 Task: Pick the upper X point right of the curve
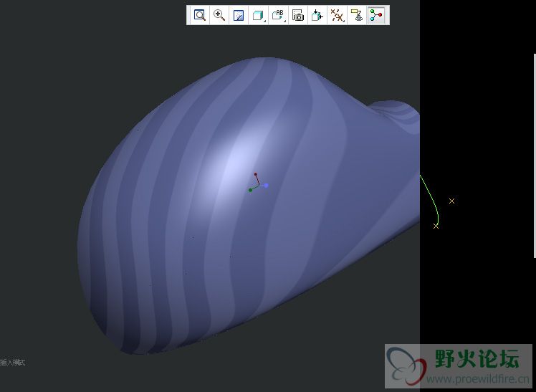(x=451, y=201)
